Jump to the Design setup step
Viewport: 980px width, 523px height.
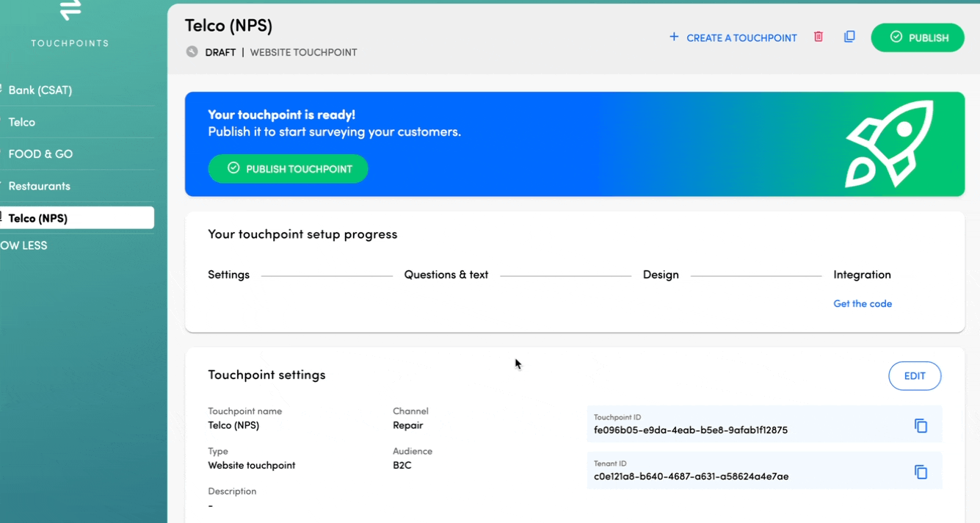(660, 275)
